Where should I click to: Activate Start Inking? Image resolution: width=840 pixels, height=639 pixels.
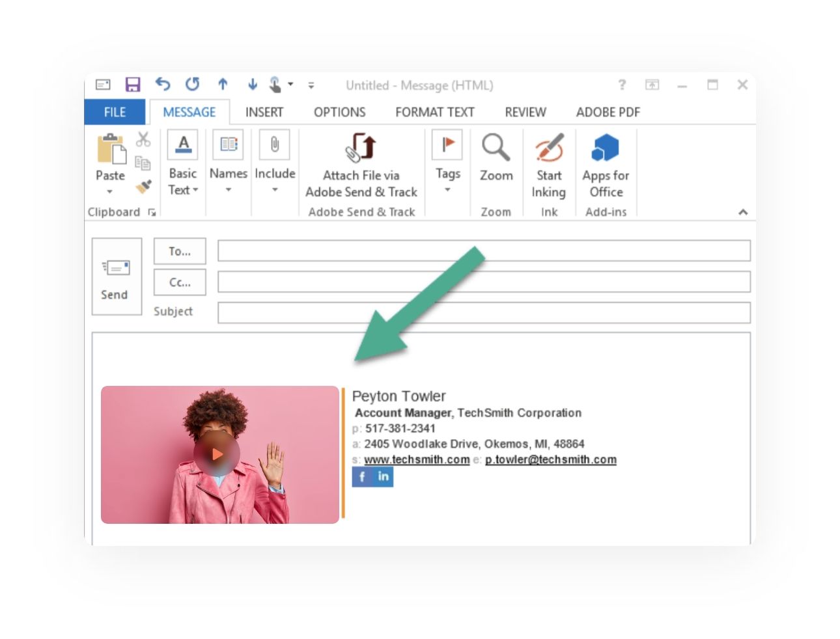(x=548, y=161)
